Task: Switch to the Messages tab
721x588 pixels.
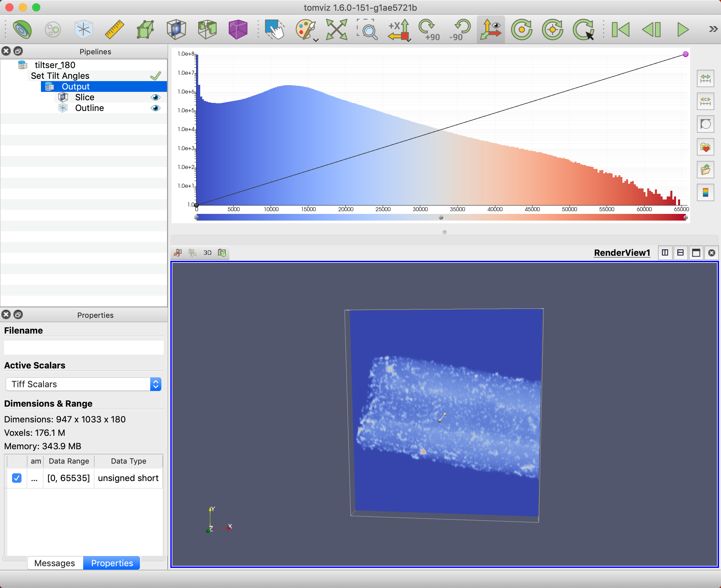Action: [55, 563]
